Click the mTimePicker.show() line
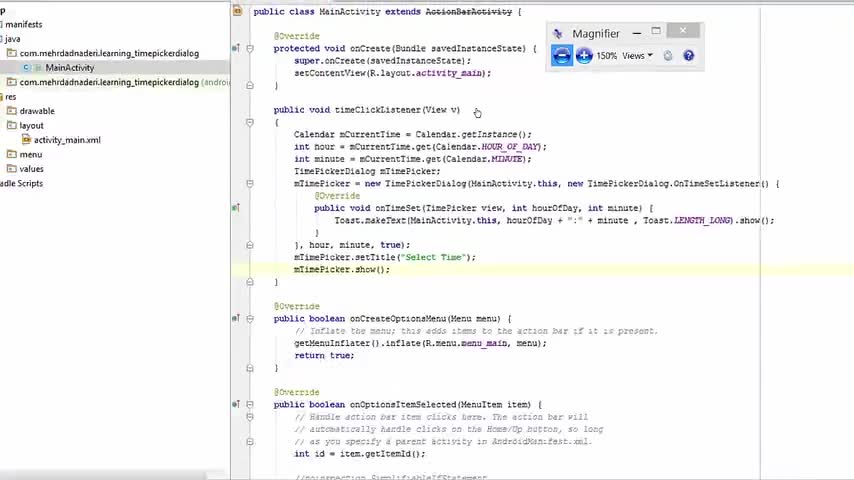854x480 pixels. coord(342,270)
